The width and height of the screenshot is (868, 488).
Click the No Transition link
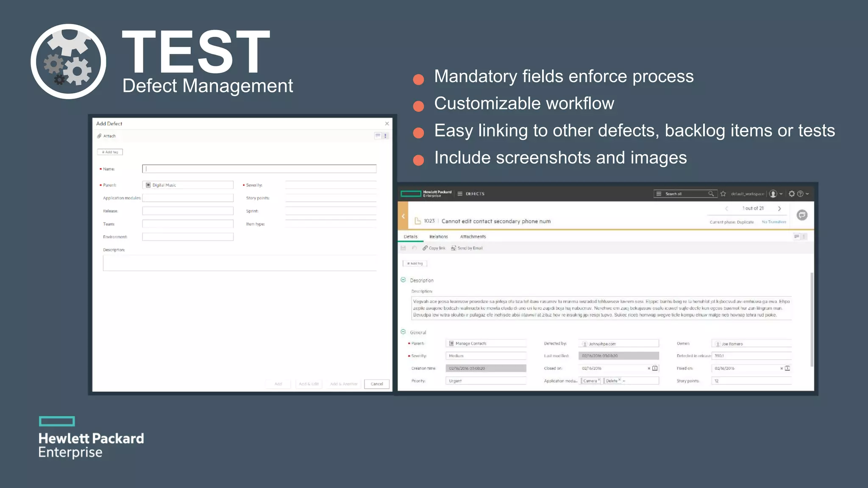click(773, 222)
